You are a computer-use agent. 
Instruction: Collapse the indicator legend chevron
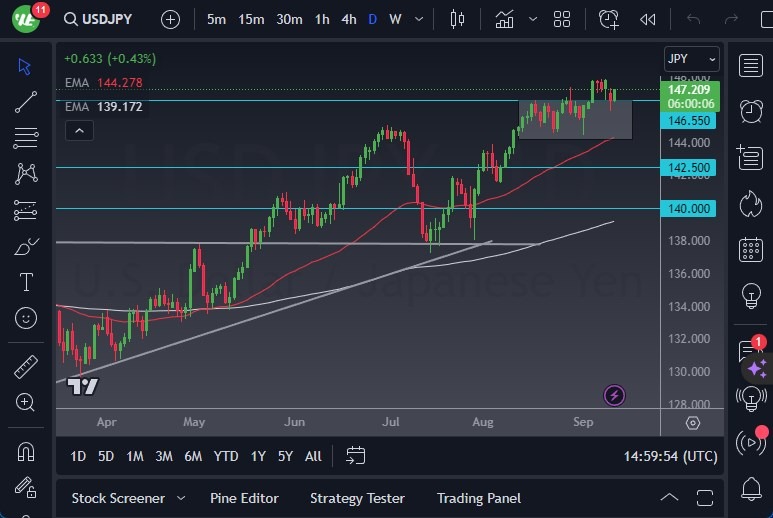point(78,130)
